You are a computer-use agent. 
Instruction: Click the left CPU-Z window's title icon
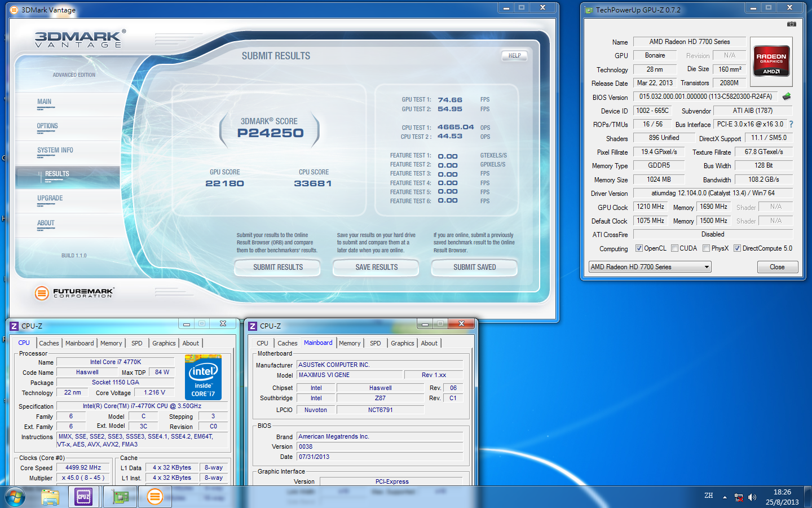[14, 326]
